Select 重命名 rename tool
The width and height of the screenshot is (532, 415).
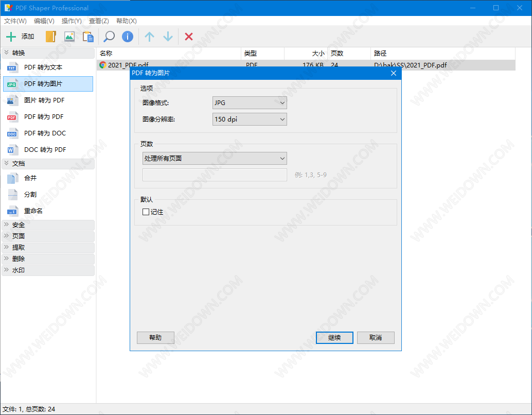coord(48,211)
